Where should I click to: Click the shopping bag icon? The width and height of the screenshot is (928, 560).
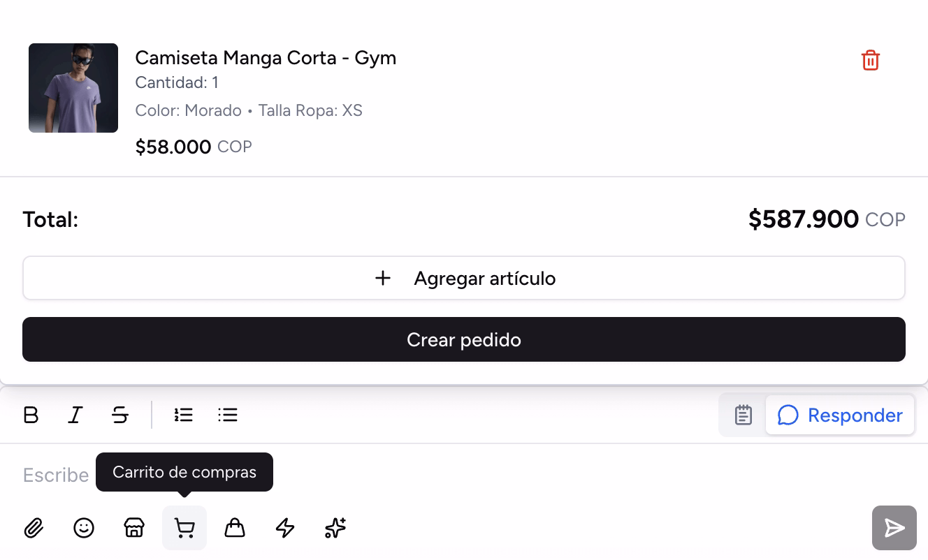coord(235,528)
